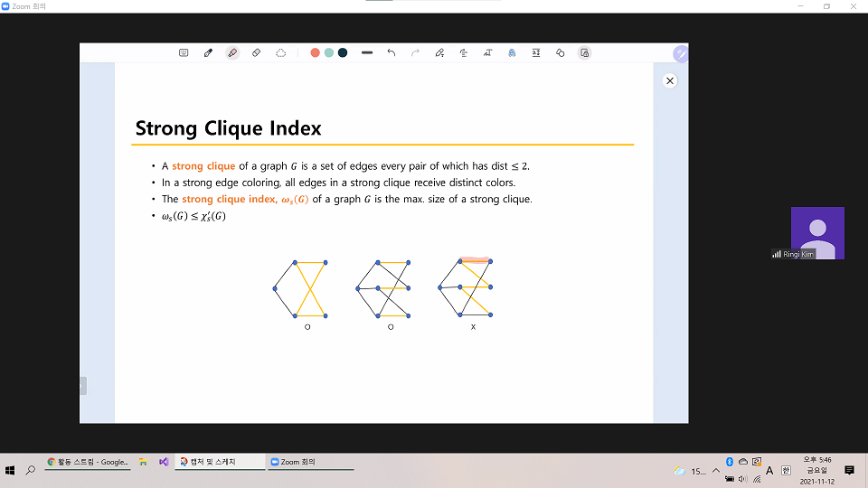Pick the dark navy pen color
This screenshot has height=488, width=868.
click(x=343, y=53)
